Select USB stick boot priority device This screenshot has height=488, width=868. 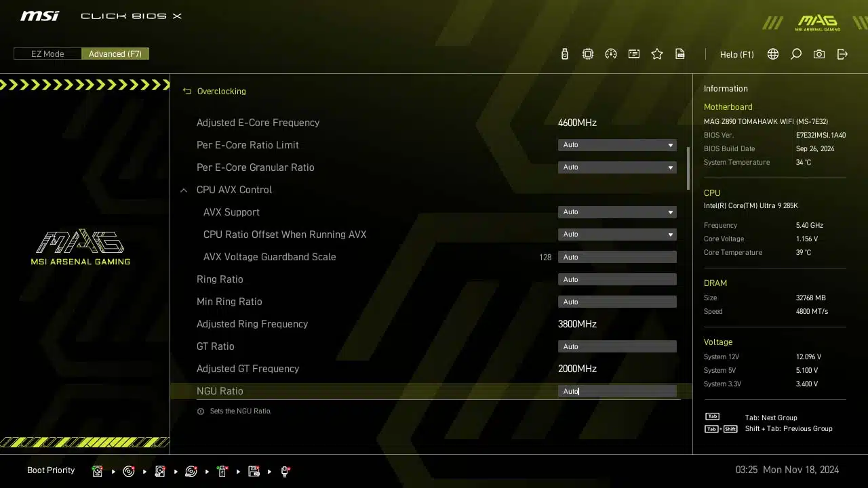[x=222, y=471]
